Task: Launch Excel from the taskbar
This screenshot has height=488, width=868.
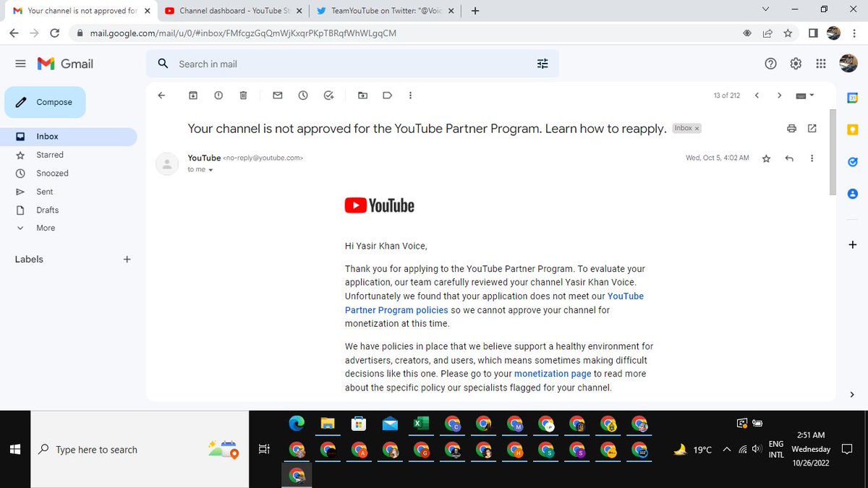Action: (422, 424)
